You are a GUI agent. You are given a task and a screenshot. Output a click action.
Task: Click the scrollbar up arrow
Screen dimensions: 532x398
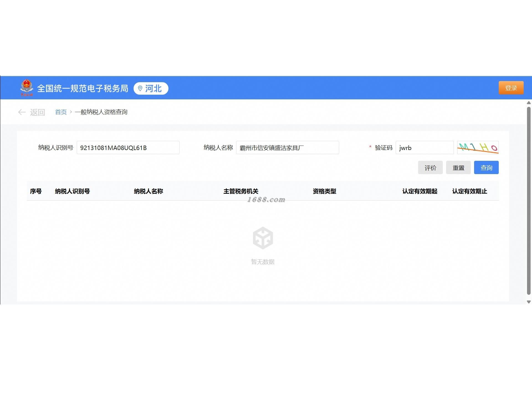pyautogui.click(x=529, y=103)
